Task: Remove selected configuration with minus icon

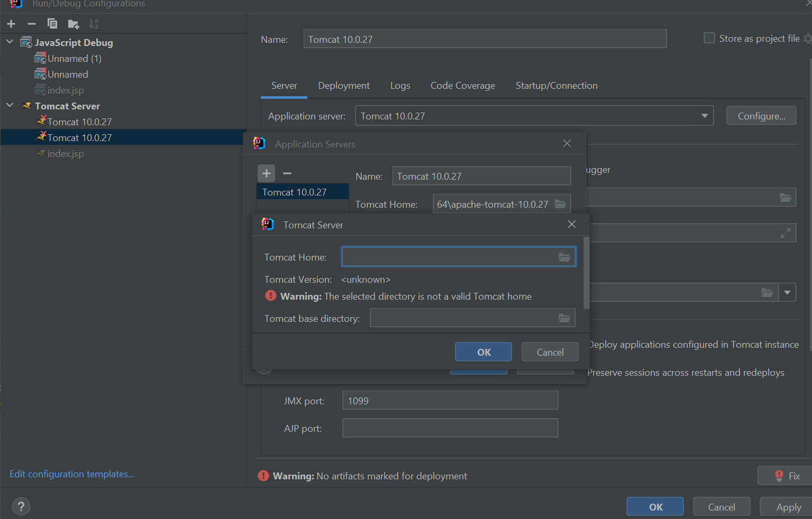Action: (32, 24)
